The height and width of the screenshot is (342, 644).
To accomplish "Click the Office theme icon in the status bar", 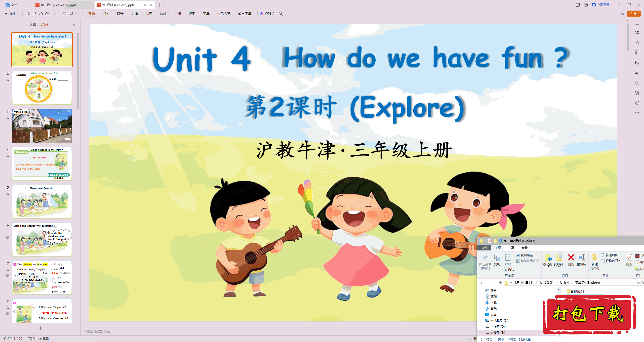I will coord(30,338).
